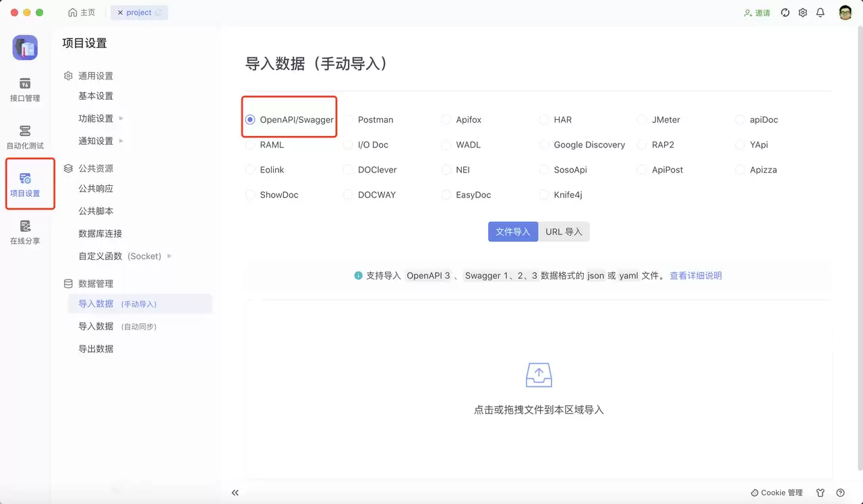The width and height of the screenshot is (863, 504).
Task: Open 项目设置 sidebar icon
Action: pyautogui.click(x=25, y=185)
